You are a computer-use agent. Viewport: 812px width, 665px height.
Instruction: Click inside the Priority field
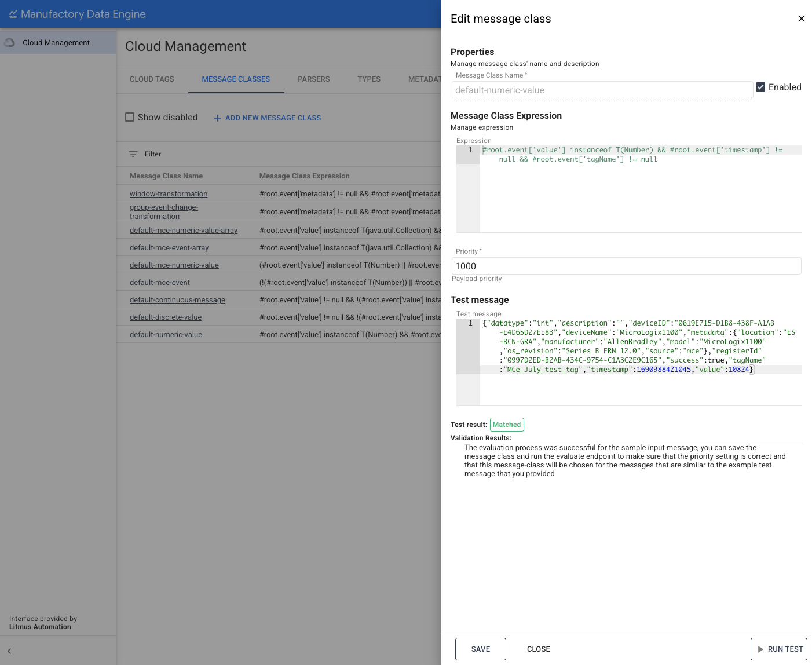pos(626,266)
